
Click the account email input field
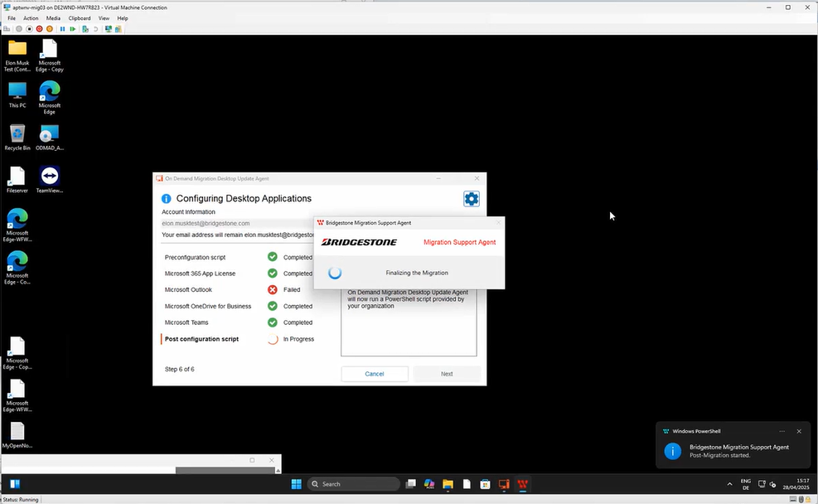[238, 223]
